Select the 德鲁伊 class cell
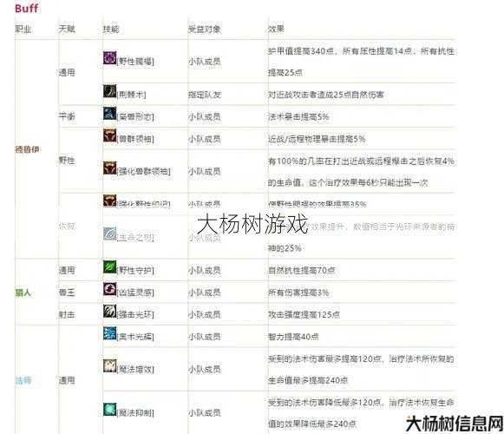Viewport: 504px width, 434px height. coord(27,149)
